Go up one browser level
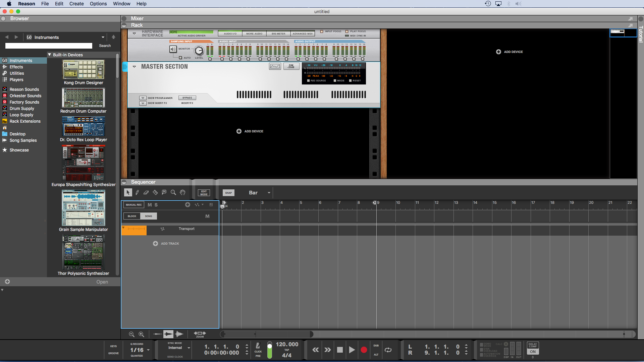Image resolution: width=644 pixels, height=362 pixels. coord(113,37)
